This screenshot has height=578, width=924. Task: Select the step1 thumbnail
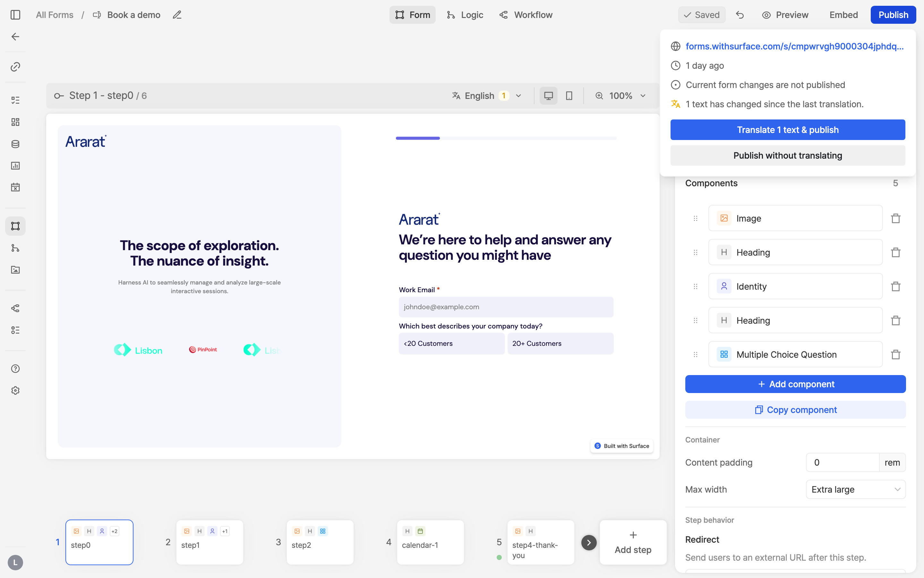[210, 542]
